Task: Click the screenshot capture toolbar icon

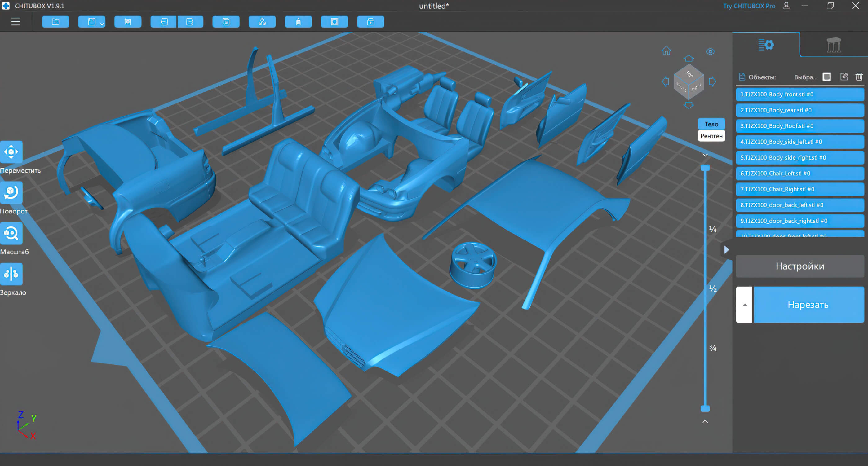Action: coord(128,22)
